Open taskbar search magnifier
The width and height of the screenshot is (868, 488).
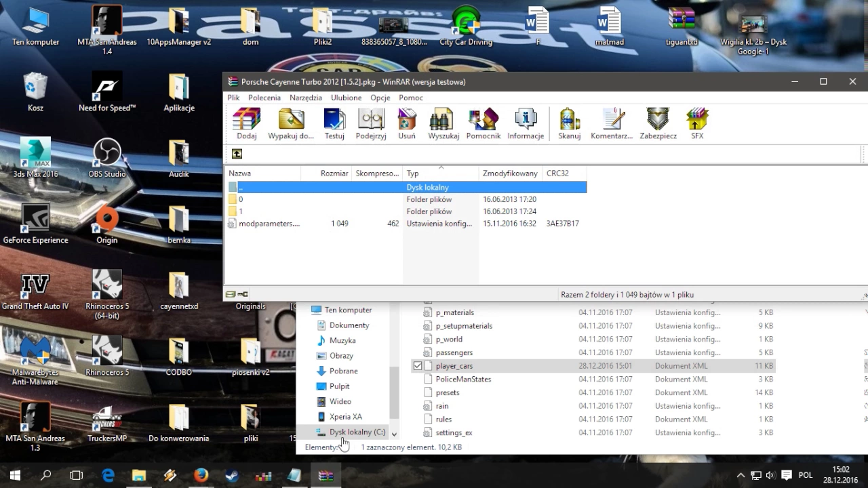(x=45, y=476)
